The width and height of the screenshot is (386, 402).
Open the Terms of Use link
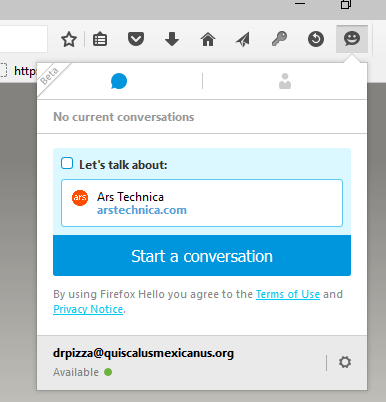[x=288, y=294]
